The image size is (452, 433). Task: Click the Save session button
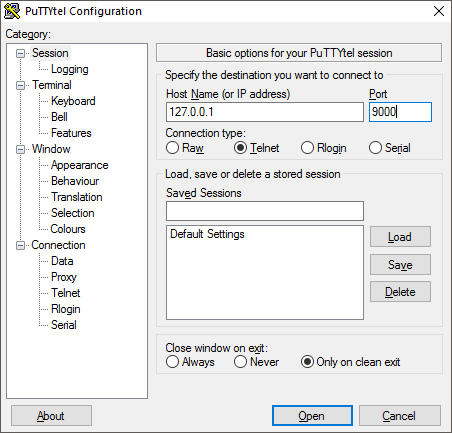(400, 265)
